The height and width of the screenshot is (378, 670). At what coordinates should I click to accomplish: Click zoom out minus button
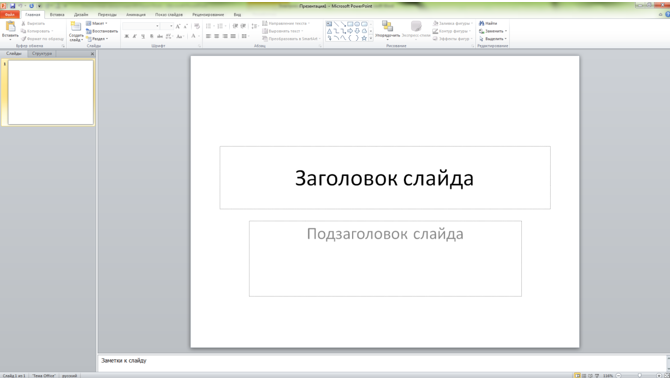[x=618, y=375]
